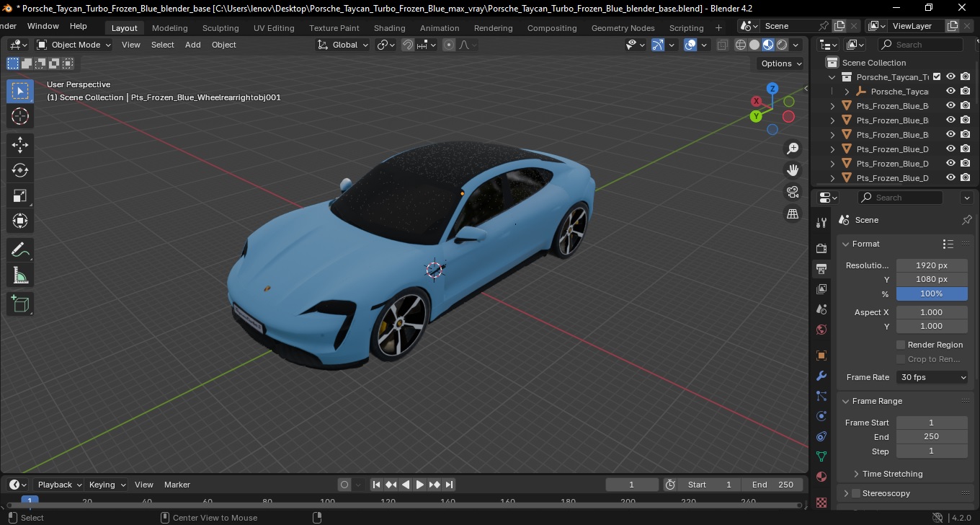Image resolution: width=980 pixels, height=525 pixels.
Task: Click the outliner Search field
Action: (x=922, y=45)
